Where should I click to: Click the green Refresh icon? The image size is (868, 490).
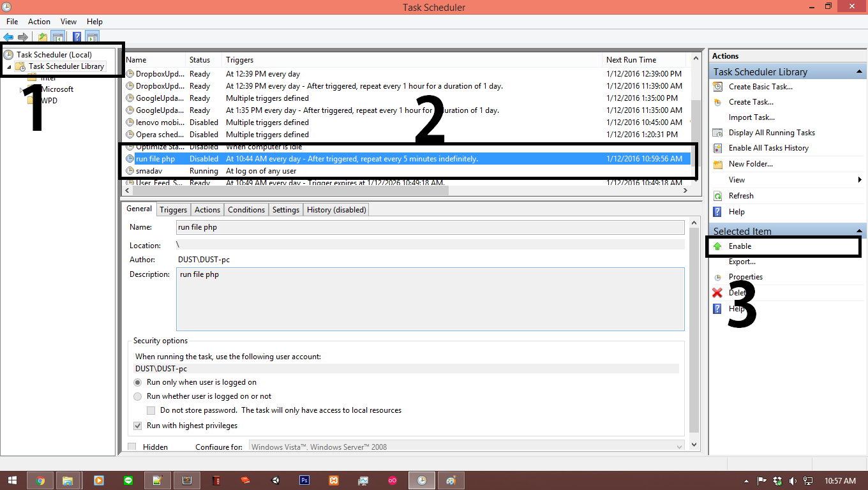point(717,196)
